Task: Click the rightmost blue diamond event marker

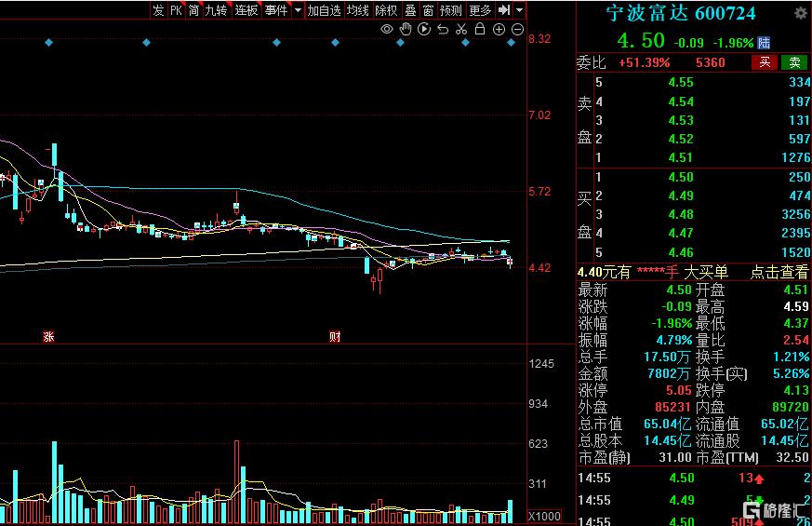Action: click(512, 43)
